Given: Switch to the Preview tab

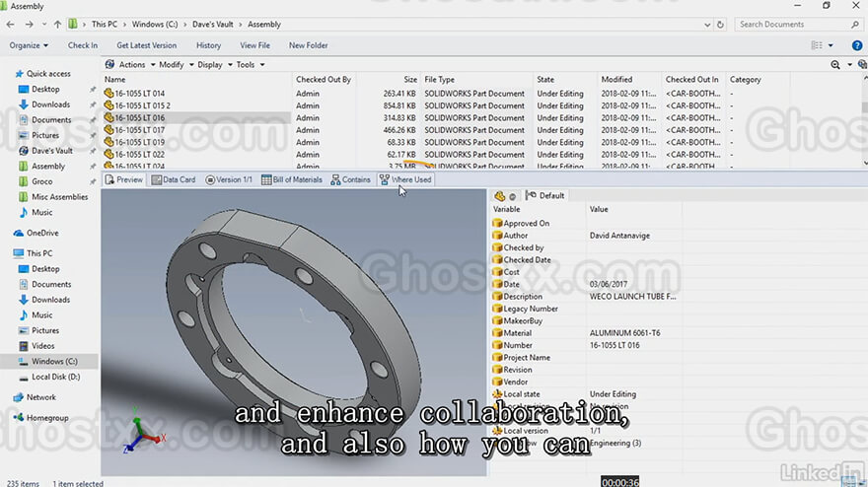Looking at the screenshot, I should 124,179.
